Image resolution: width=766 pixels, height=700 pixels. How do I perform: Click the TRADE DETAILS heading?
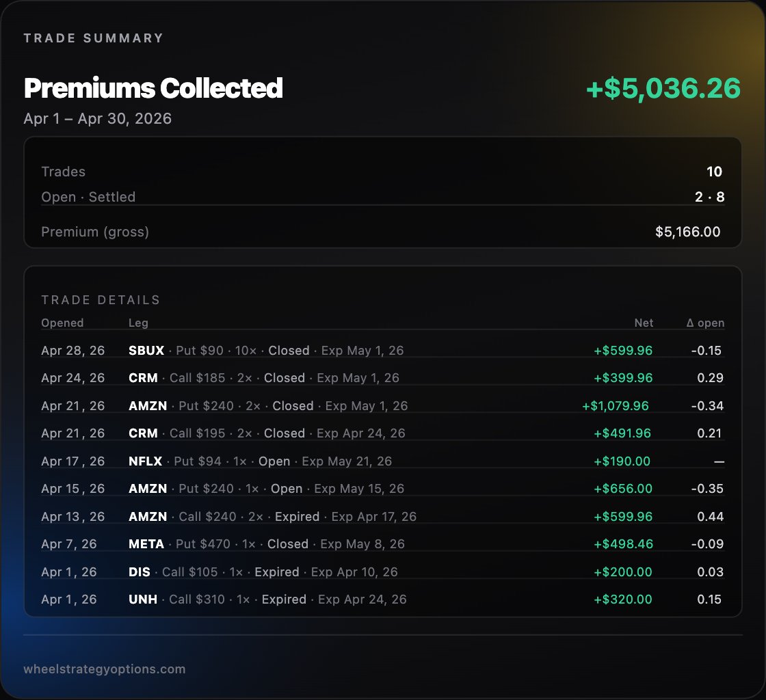coord(101,299)
